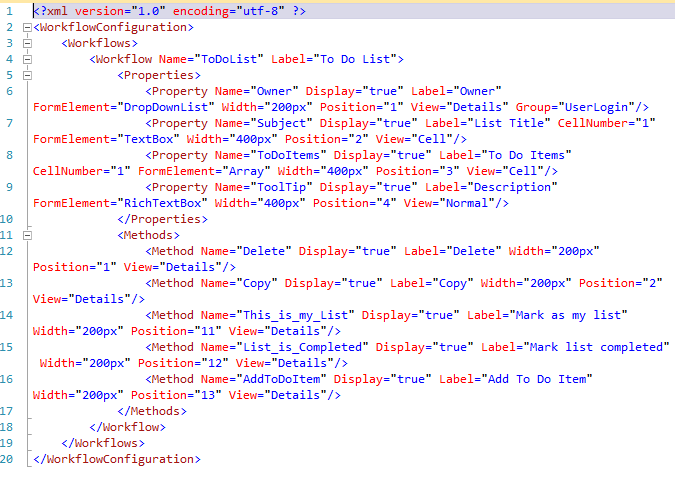Click the Method Name="Copy" attribute
The width and height of the screenshot is (675, 479).
[239, 283]
